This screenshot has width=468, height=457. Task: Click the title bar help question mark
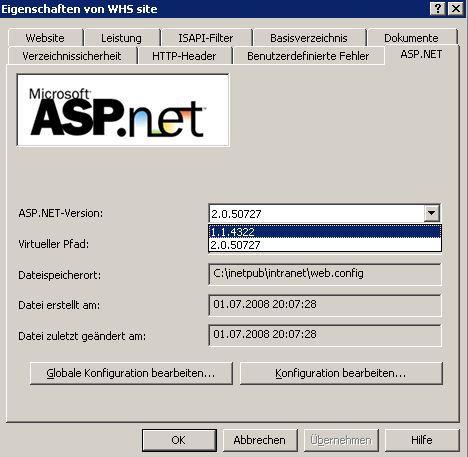tap(438, 9)
